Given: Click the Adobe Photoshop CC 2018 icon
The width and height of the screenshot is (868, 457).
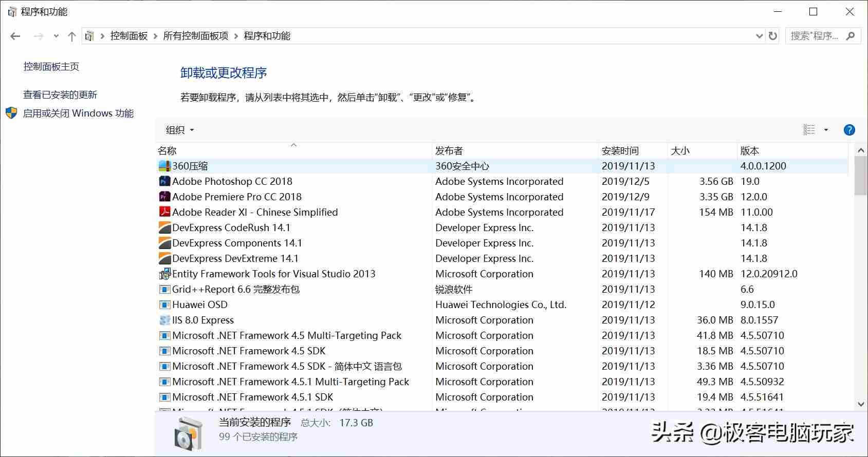Looking at the screenshot, I should pyautogui.click(x=164, y=181).
